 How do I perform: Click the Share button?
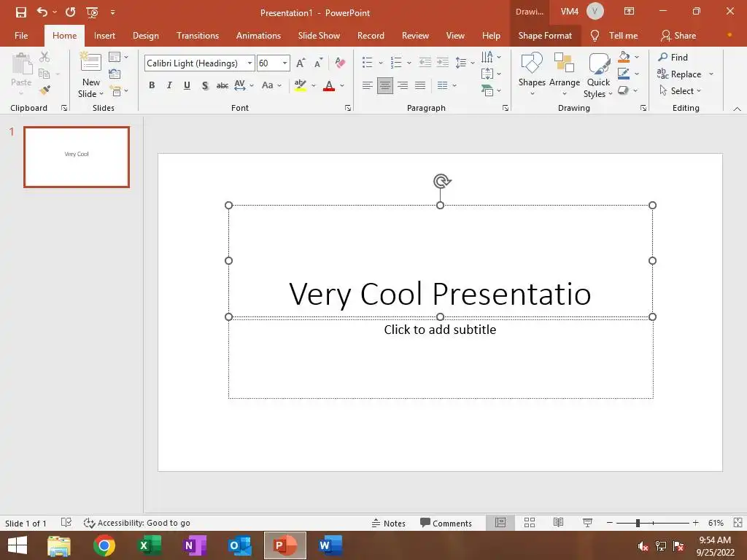coord(678,35)
